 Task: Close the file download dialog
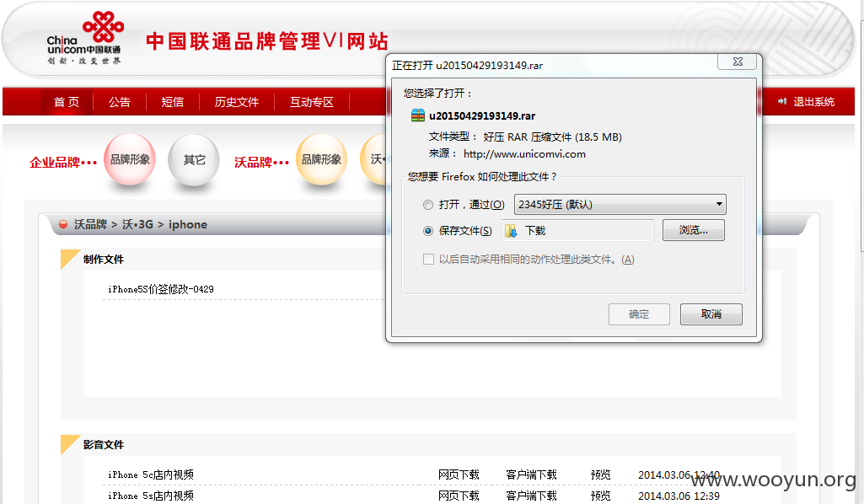[x=738, y=62]
